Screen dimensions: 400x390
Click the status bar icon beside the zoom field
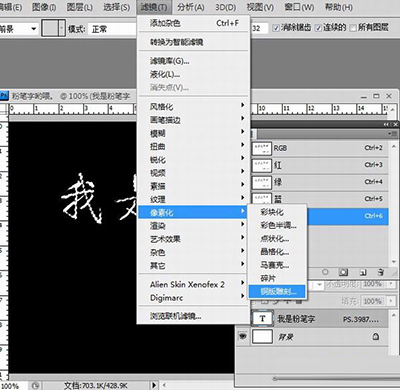pos(36,385)
